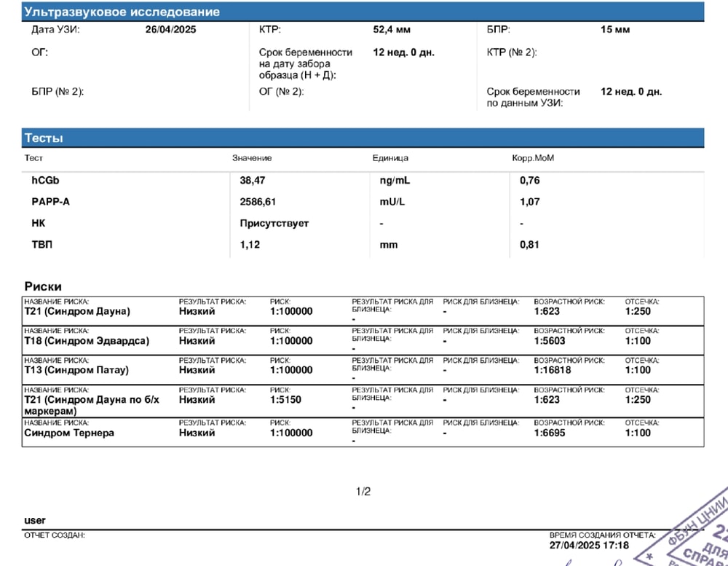Select the Синдром Тернера risk name

(69, 433)
